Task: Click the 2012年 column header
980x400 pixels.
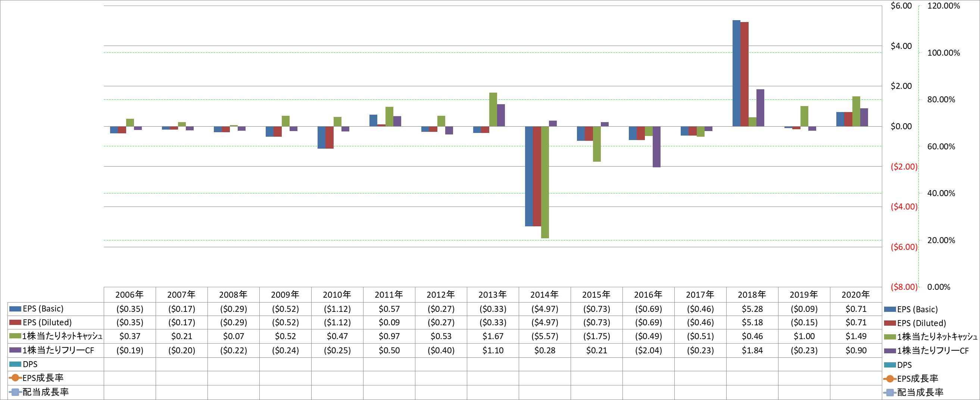Action: click(441, 295)
